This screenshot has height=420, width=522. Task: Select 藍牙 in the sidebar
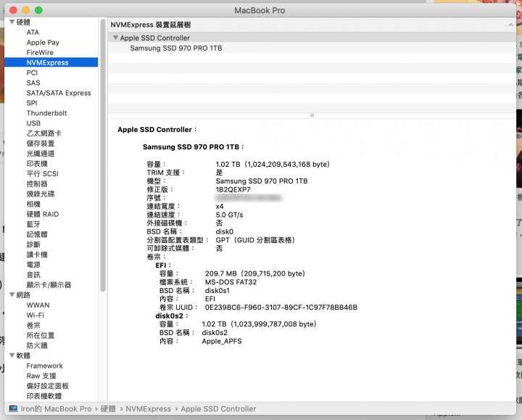click(33, 224)
